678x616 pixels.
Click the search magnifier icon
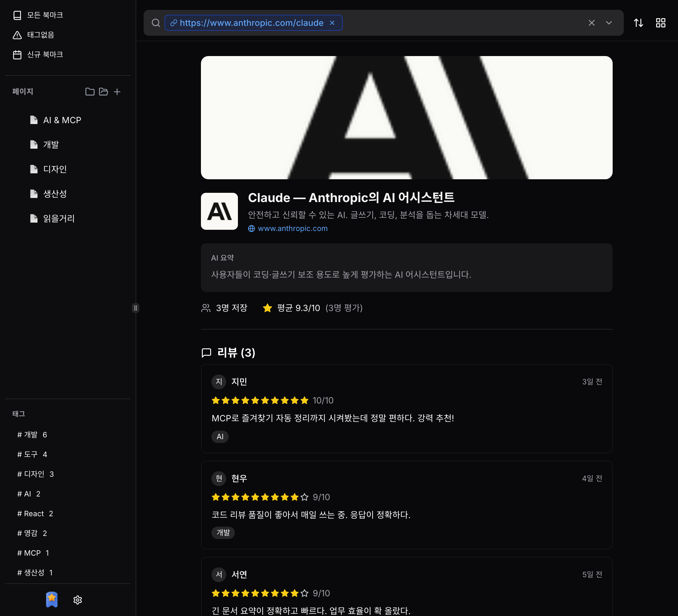point(156,23)
